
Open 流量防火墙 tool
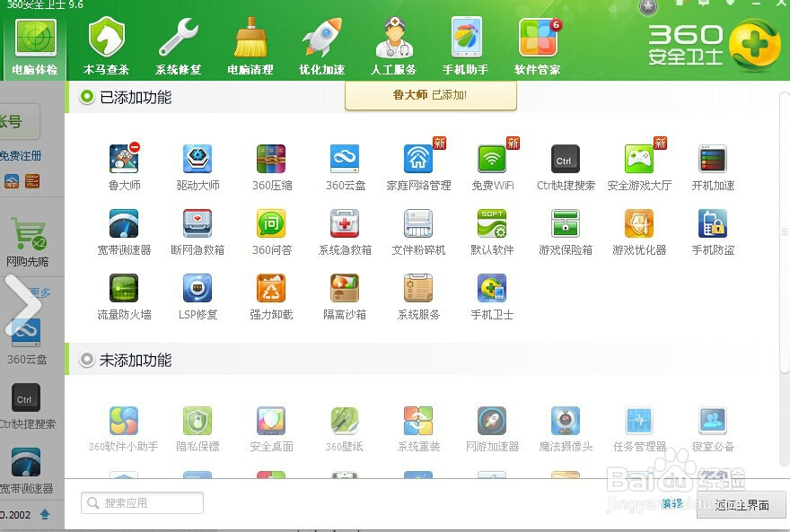pyautogui.click(x=124, y=288)
